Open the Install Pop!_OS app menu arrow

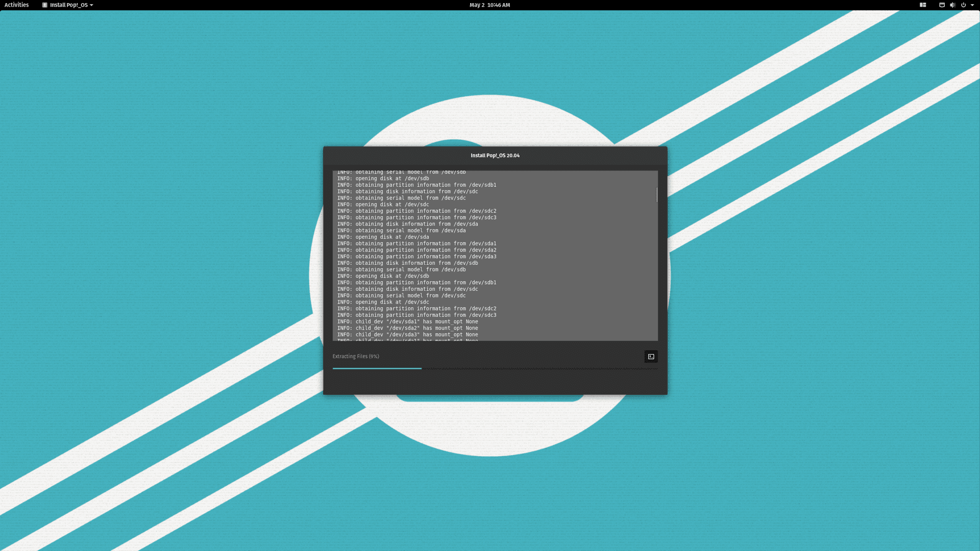tap(91, 5)
